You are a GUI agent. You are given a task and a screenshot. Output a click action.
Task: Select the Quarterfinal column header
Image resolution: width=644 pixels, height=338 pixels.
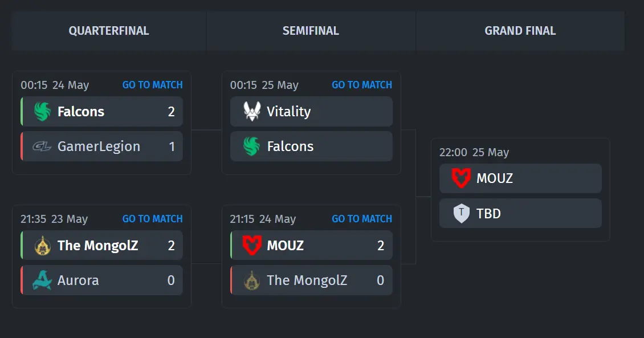(x=109, y=31)
